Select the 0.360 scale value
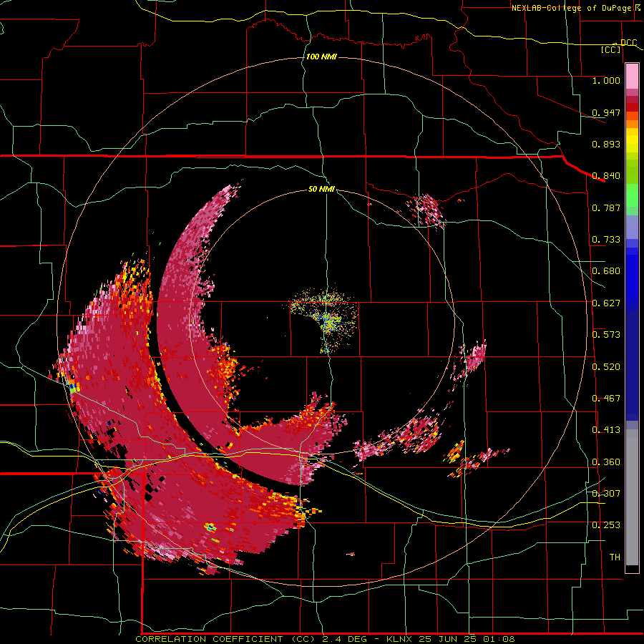Image resolution: width=644 pixels, height=644 pixels. pyautogui.click(x=606, y=462)
